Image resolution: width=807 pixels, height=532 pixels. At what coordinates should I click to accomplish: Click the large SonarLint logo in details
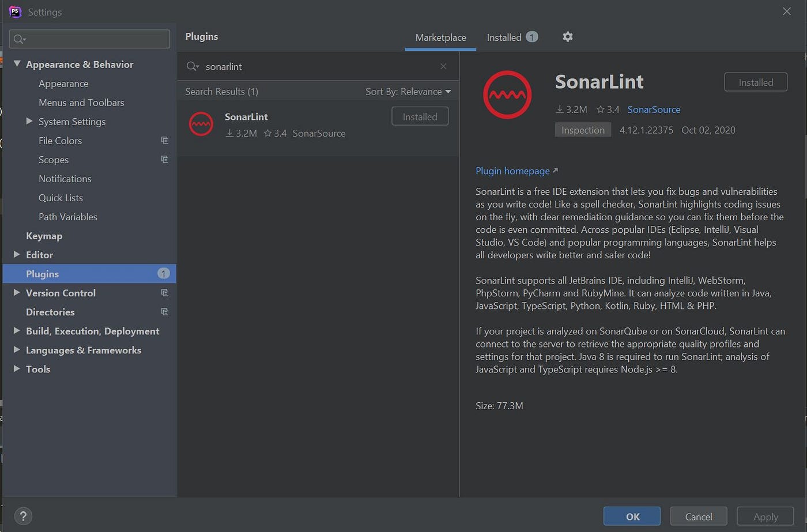pos(507,95)
